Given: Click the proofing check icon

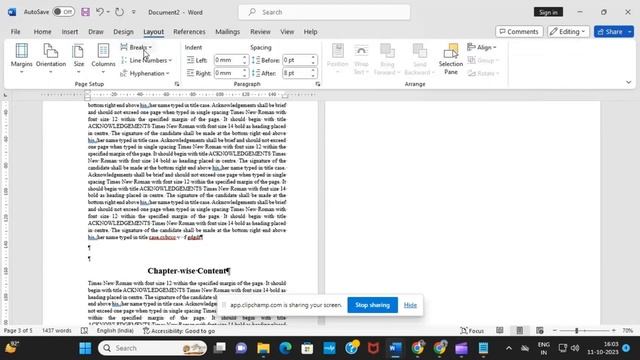Looking at the screenshot, I should [84, 331].
